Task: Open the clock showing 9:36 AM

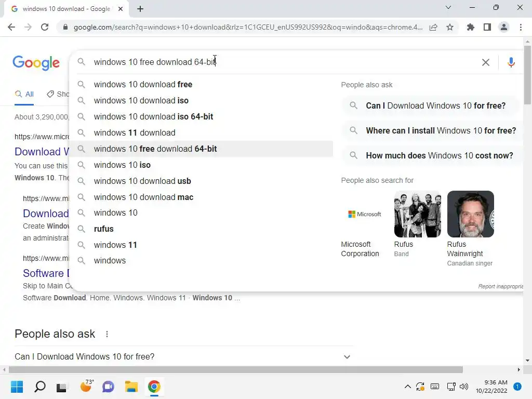Action: (x=491, y=387)
